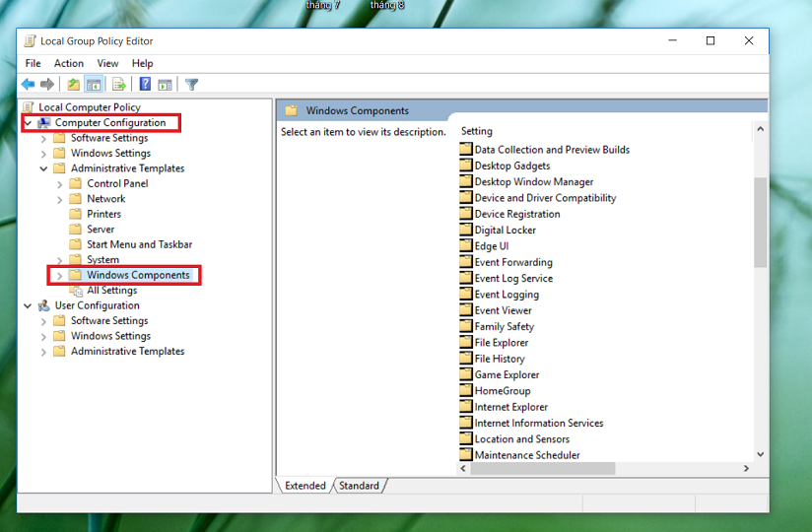Click the Edge UI folder icon
This screenshot has width=812, height=532.
466,245
